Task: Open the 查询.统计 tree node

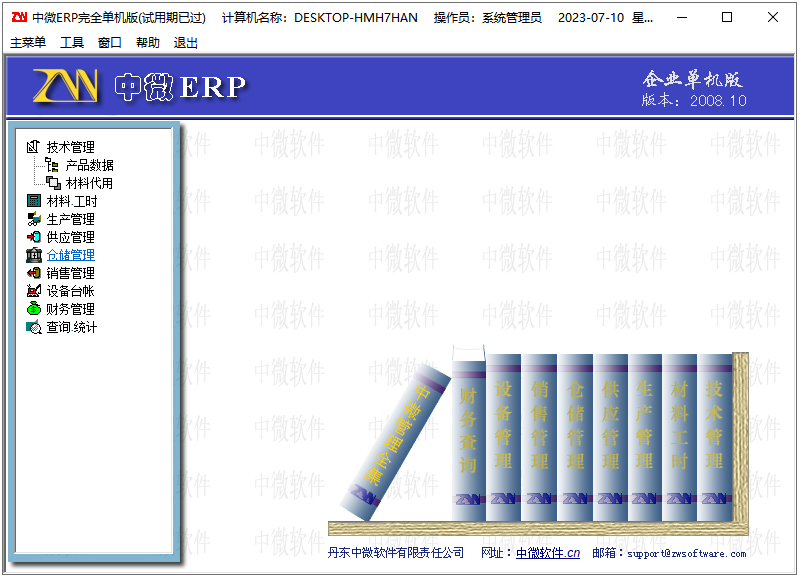Action: (x=71, y=327)
